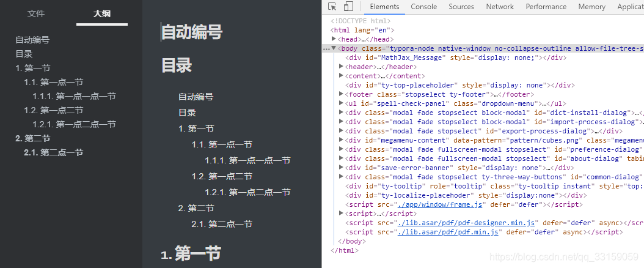Select '2. 第二节' in outline sidebar
The width and height of the screenshot is (644, 268).
(33, 138)
